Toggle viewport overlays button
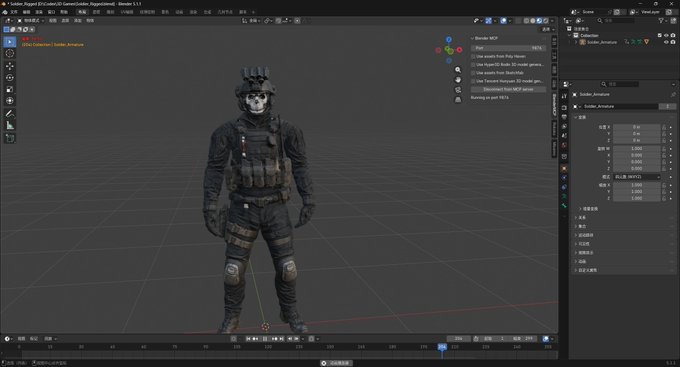680x367 pixels. click(x=503, y=20)
